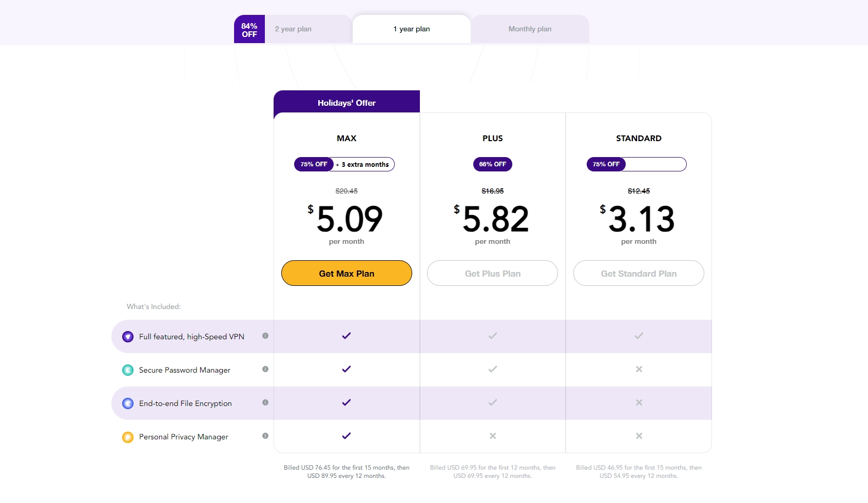Click the crossed-out $16.95 price
The height and width of the screenshot is (503, 868).
tap(493, 191)
